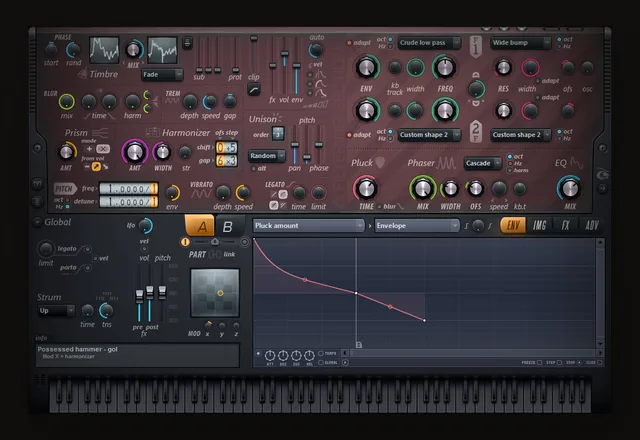Click the XY modulation pad
640x440 pixels.
click(x=215, y=292)
